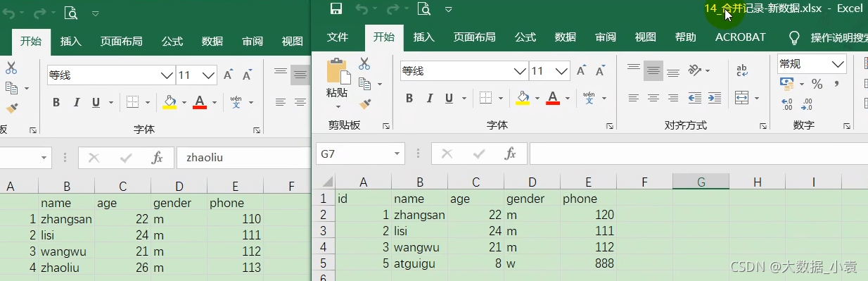Toggle Bold in left window

pos(56,102)
